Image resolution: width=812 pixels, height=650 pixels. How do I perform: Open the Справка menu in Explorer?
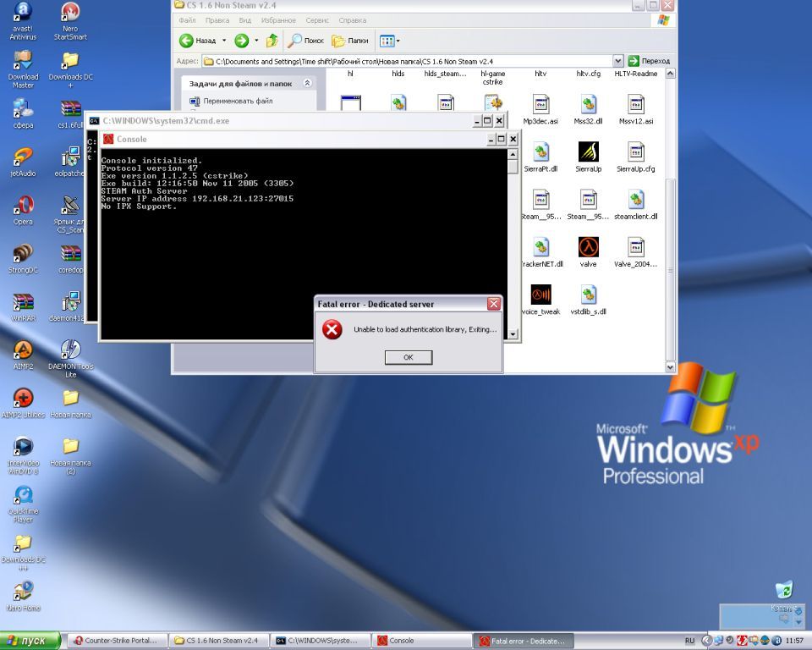coord(352,20)
